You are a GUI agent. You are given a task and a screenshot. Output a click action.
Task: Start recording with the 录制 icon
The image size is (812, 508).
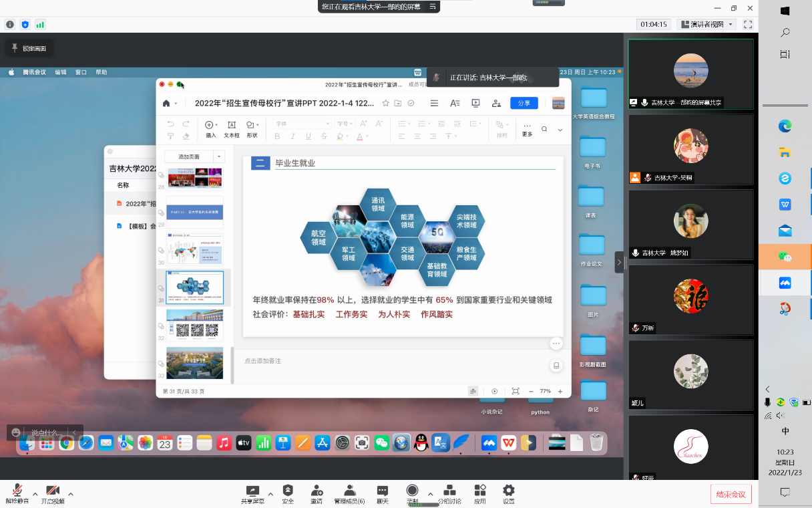tap(413, 493)
